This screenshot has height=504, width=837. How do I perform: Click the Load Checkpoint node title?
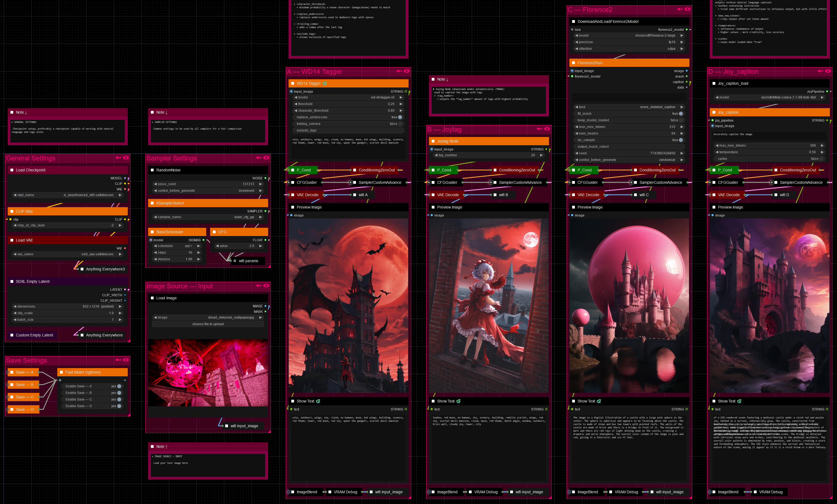pyautogui.click(x=31, y=170)
